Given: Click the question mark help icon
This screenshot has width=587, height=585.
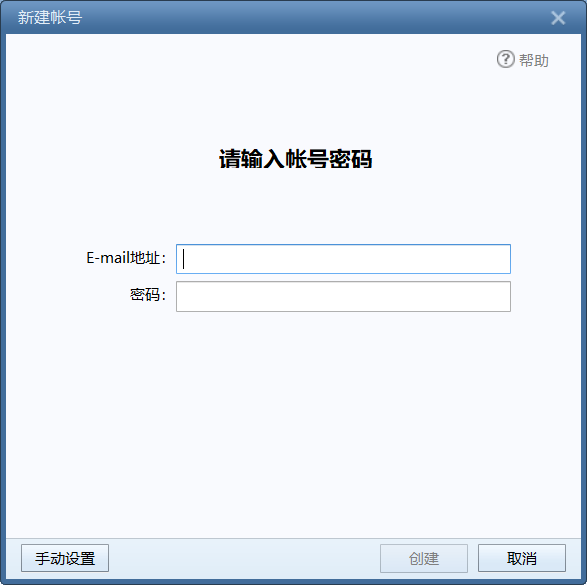Looking at the screenshot, I should coord(505,59).
